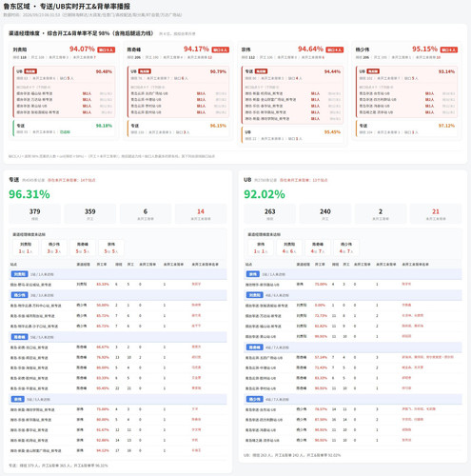Click the red 缺口 badge beside 94.07%
This screenshot has height=476, width=471.
pyautogui.click(x=106, y=50)
